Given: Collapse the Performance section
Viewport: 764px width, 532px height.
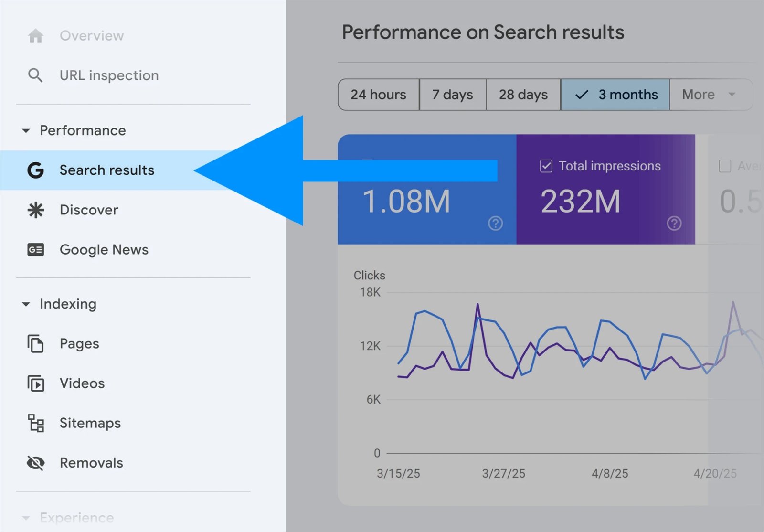Looking at the screenshot, I should [x=26, y=131].
